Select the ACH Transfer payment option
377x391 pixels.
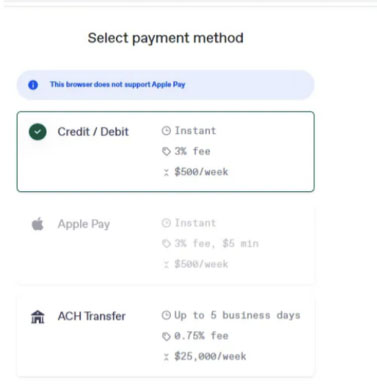point(165,336)
